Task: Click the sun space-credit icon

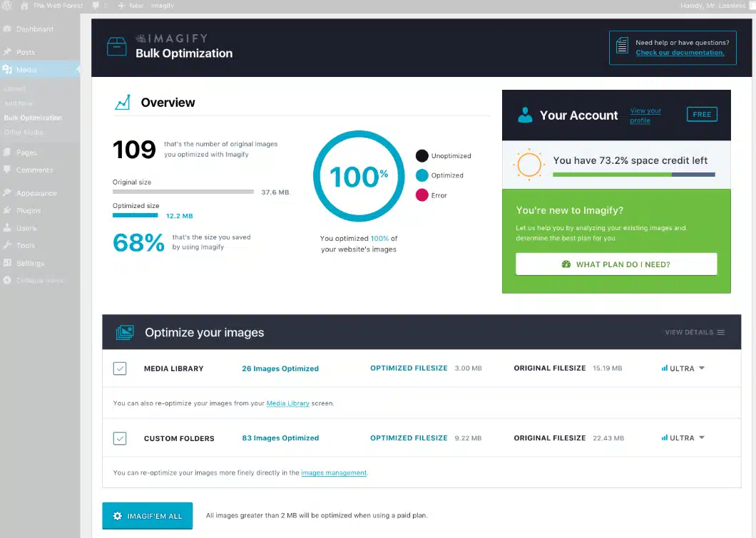Action: 529,165
